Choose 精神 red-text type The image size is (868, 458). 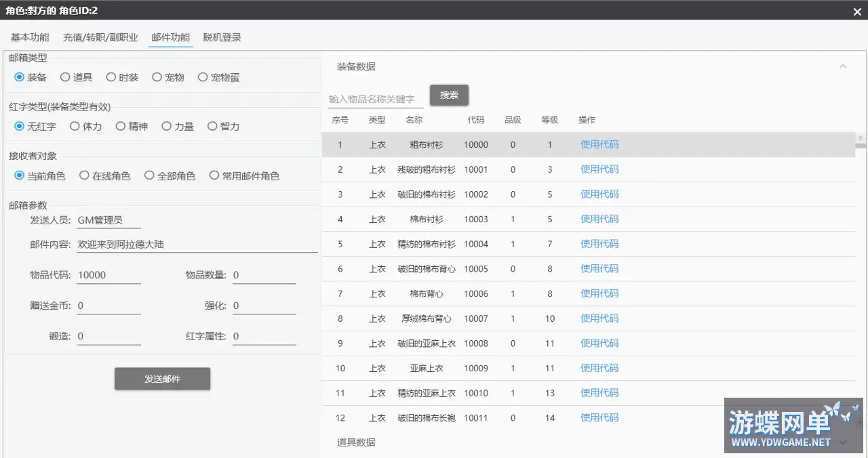pos(132,126)
